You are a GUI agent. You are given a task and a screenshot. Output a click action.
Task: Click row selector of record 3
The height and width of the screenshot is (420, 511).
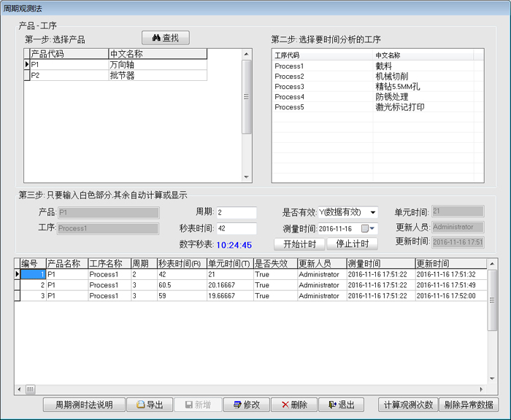[x=17, y=295]
